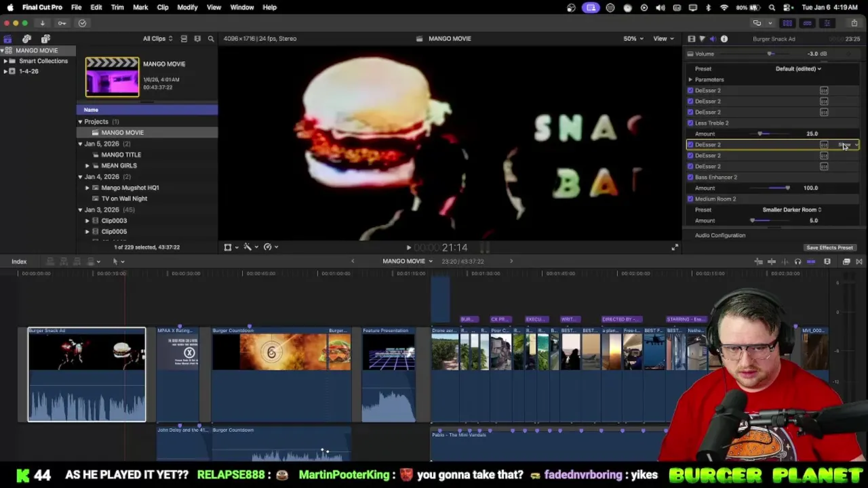Select the Burger Snack Ad timeline clip
Image resolution: width=868 pixels, height=488 pixels.
(86, 374)
